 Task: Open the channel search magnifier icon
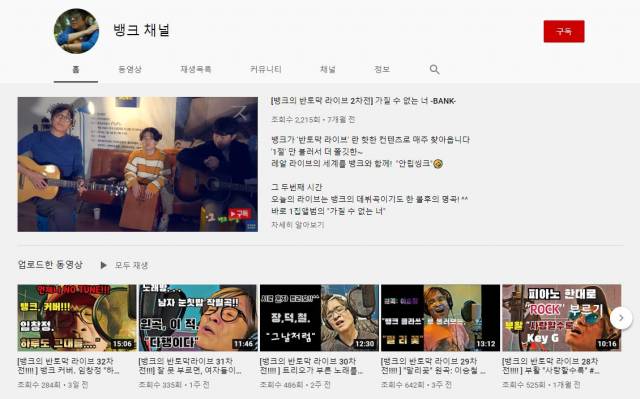435,69
